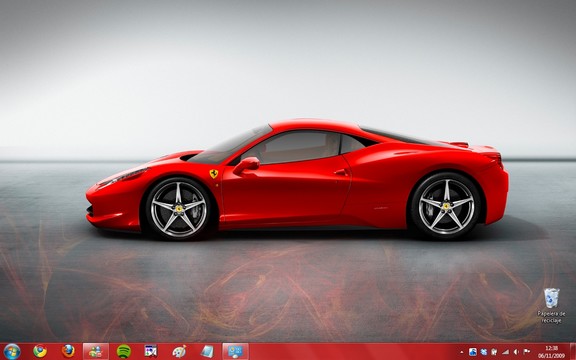
Task: Click the white tray icon beside Dropbox
Action: (x=494, y=352)
